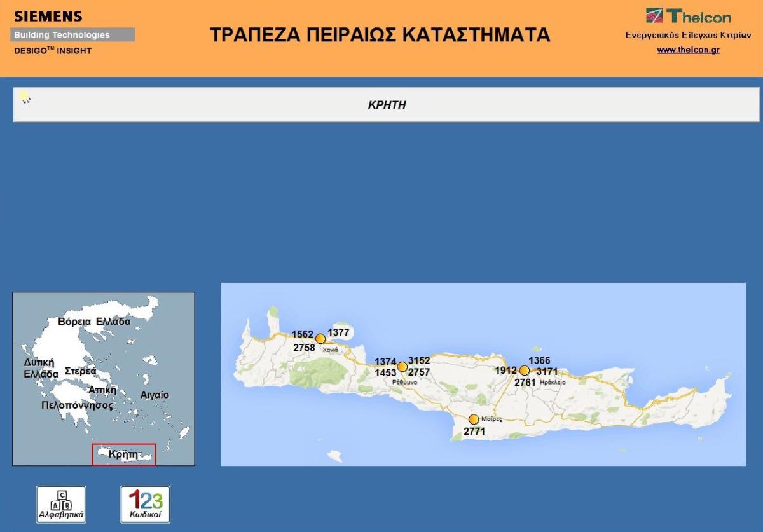Click the weather sun icon in the title bar
This screenshot has width=763, height=532.
coord(24,96)
